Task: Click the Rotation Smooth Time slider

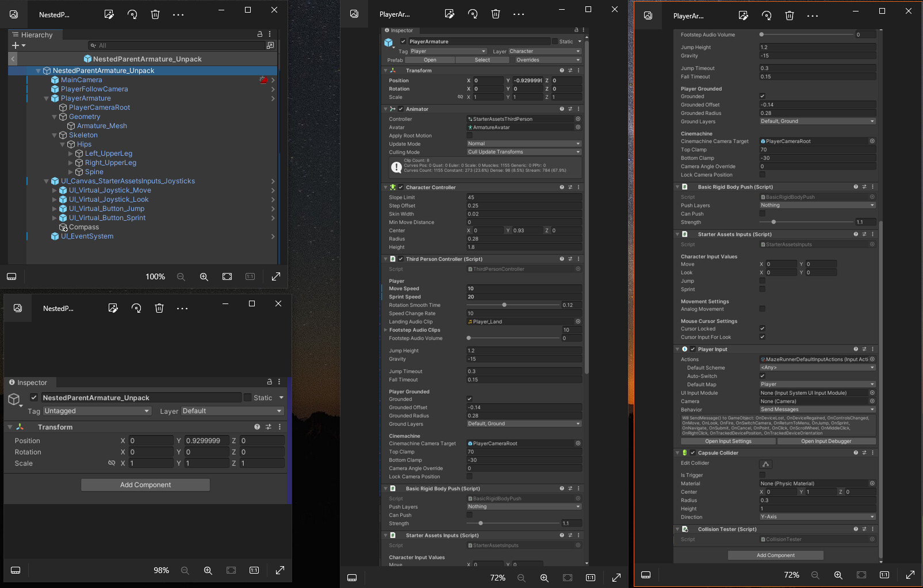Action: click(x=504, y=305)
